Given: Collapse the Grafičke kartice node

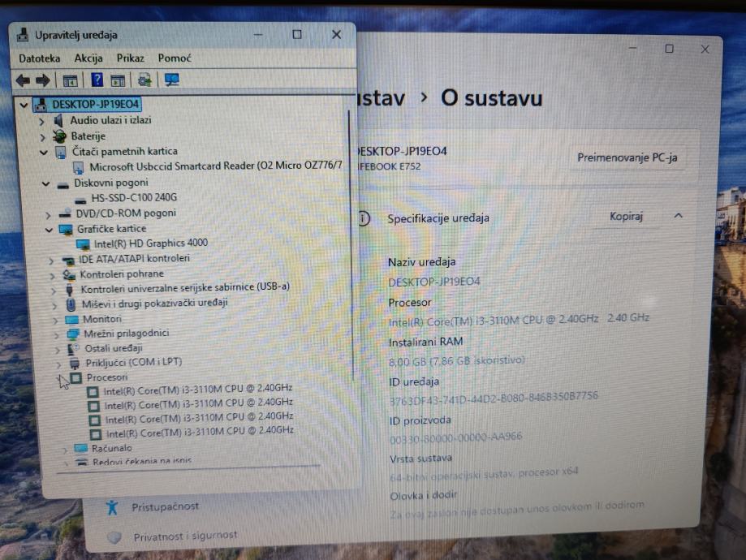Looking at the screenshot, I should click(49, 230).
